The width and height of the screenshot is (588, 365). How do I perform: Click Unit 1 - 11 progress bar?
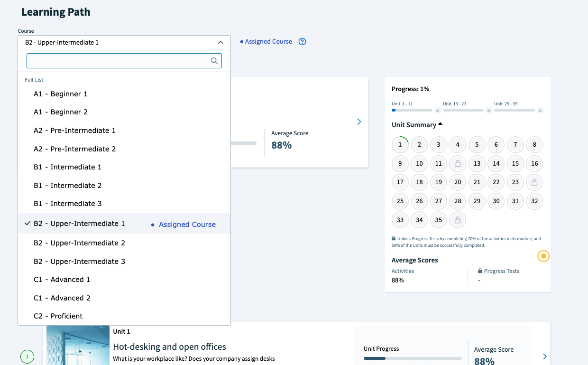[412, 110]
